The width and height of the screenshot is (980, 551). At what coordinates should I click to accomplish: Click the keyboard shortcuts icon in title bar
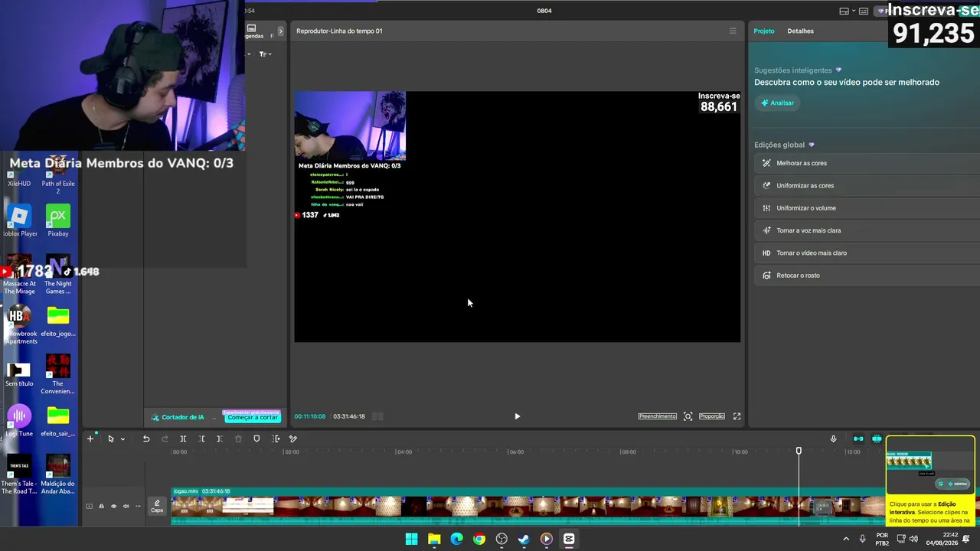864,11
